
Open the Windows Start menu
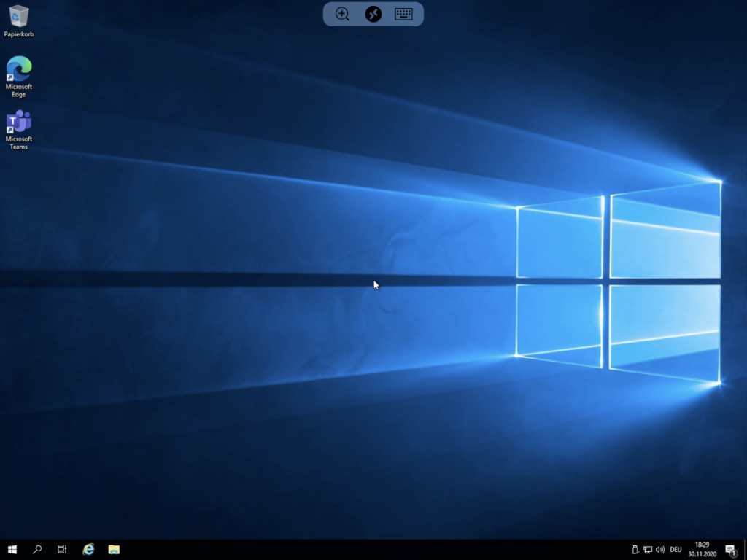tap(12, 549)
